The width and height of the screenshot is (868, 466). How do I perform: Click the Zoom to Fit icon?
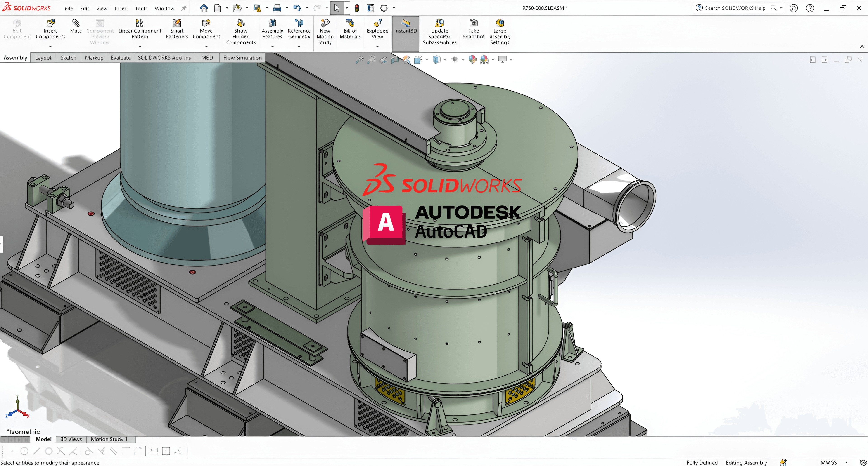coord(360,60)
